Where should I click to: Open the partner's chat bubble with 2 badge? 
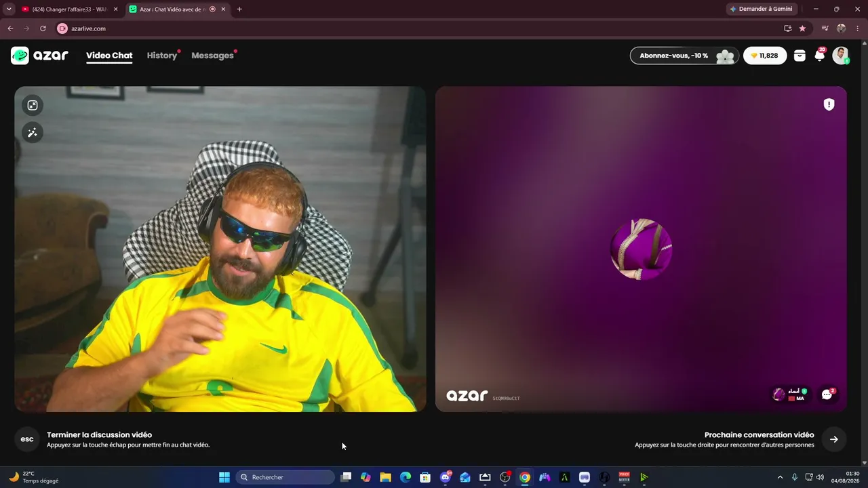point(827,394)
